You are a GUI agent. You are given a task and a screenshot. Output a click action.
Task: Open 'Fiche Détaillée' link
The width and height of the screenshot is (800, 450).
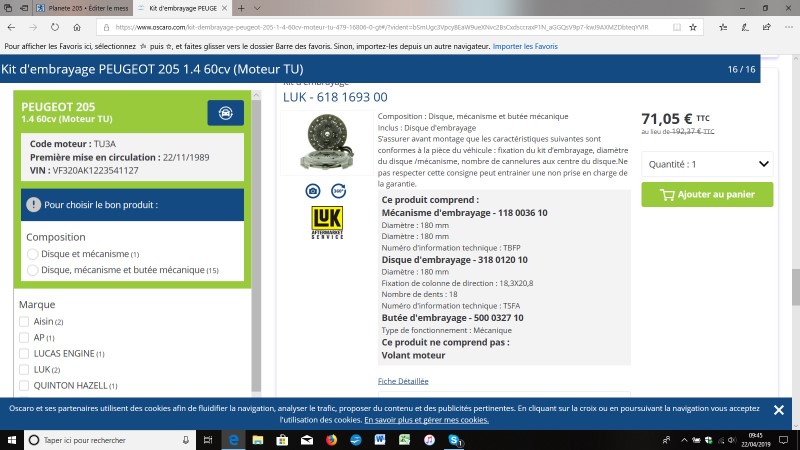coord(403,381)
